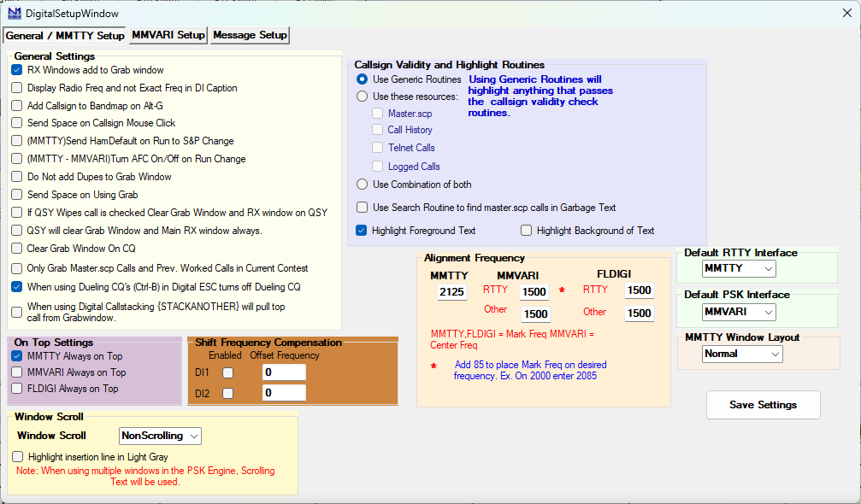Click the Save Settings button

pos(763,405)
